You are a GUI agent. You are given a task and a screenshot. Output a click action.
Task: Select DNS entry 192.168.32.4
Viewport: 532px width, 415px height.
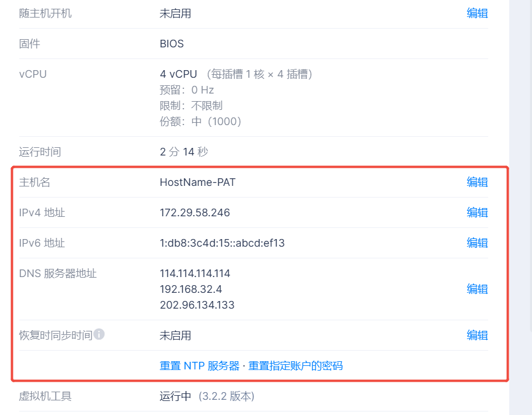coord(191,289)
